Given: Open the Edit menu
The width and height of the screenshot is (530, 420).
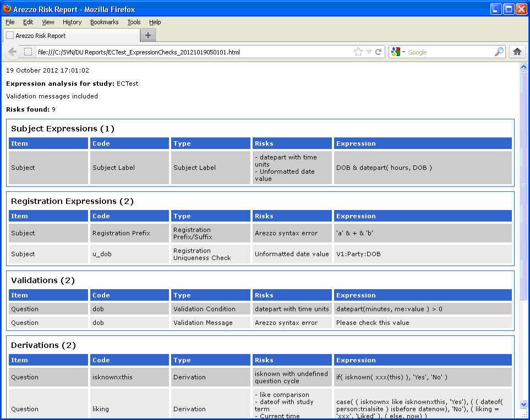Looking at the screenshot, I should 28,23.
